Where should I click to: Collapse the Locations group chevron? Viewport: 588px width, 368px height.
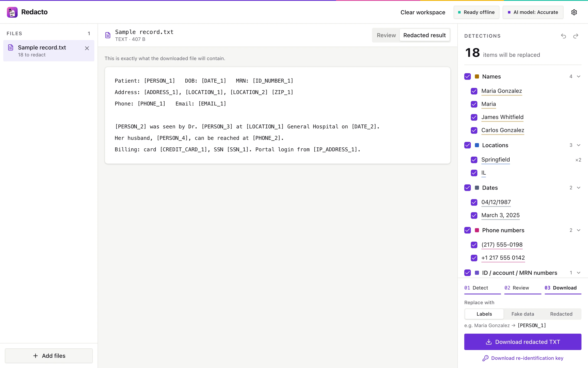coord(579,145)
